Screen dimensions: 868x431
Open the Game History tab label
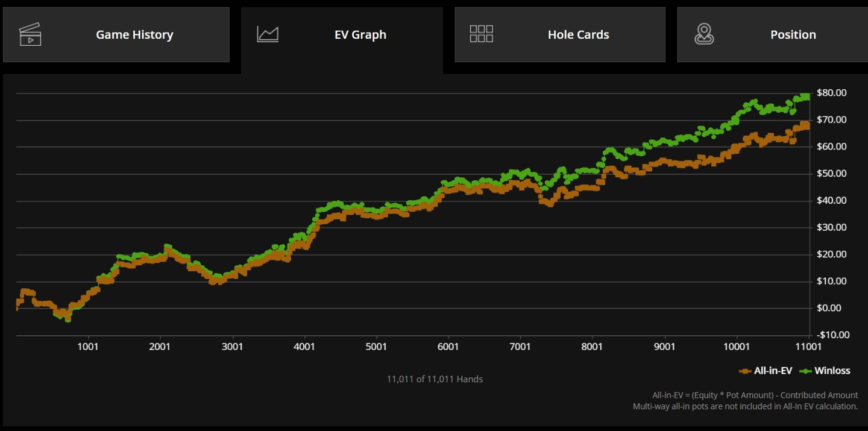pos(134,35)
